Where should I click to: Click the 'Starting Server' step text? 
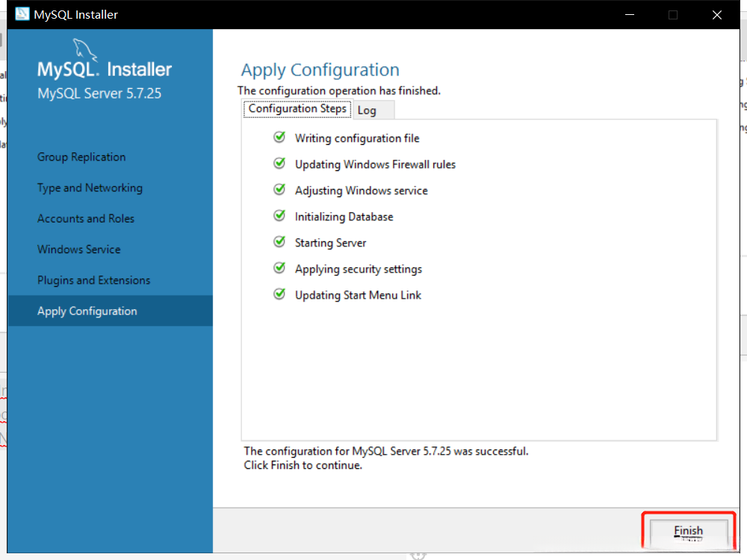pos(330,243)
